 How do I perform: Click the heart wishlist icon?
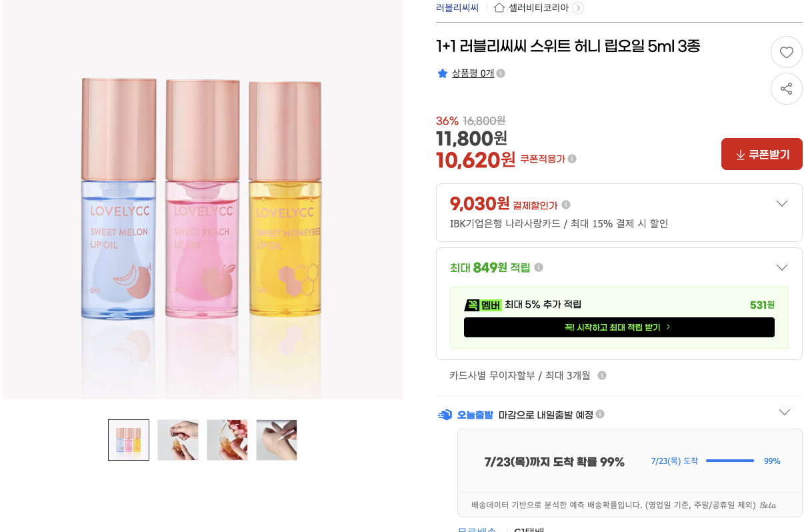[787, 52]
